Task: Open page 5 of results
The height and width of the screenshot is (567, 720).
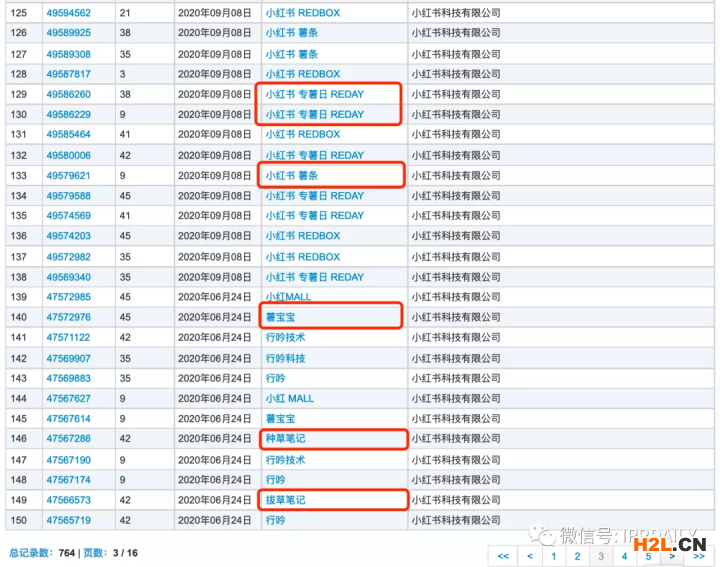Action: tap(648, 556)
